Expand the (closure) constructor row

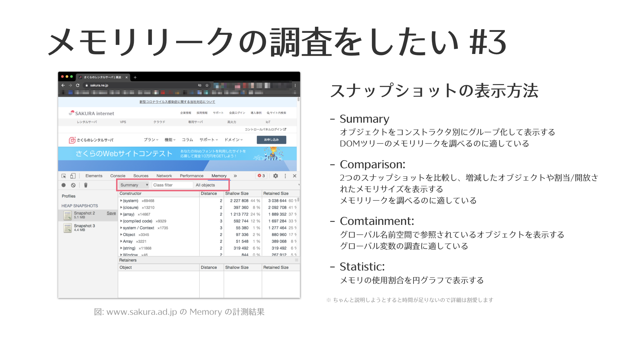(x=121, y=207)
